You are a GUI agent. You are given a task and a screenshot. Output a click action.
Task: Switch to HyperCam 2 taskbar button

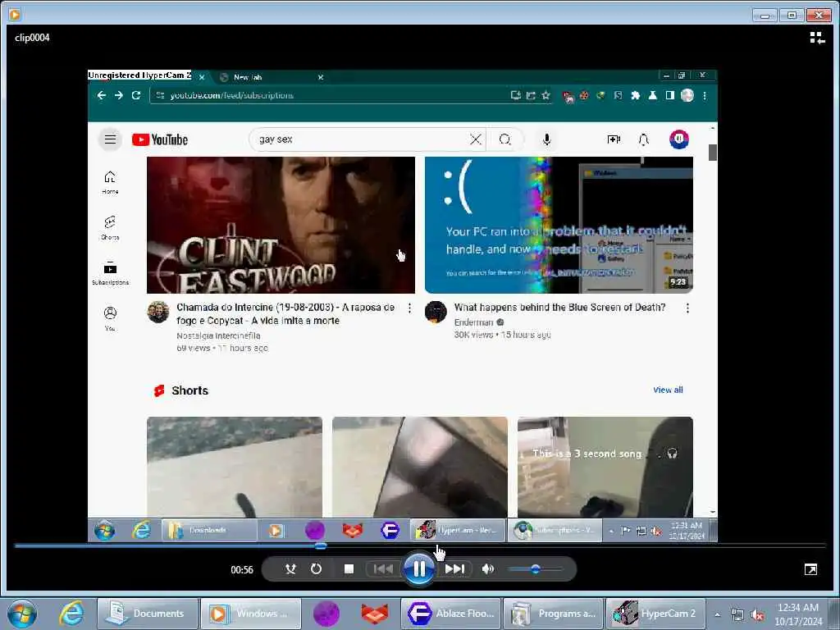coord(655,614)
